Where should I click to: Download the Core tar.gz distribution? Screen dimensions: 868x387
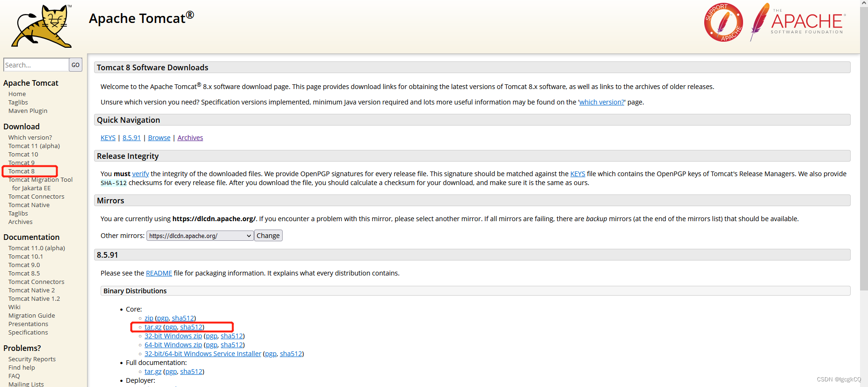click(153, 327)
